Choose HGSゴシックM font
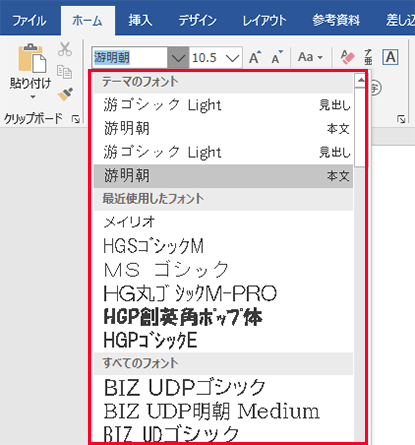 coord(223,246)
